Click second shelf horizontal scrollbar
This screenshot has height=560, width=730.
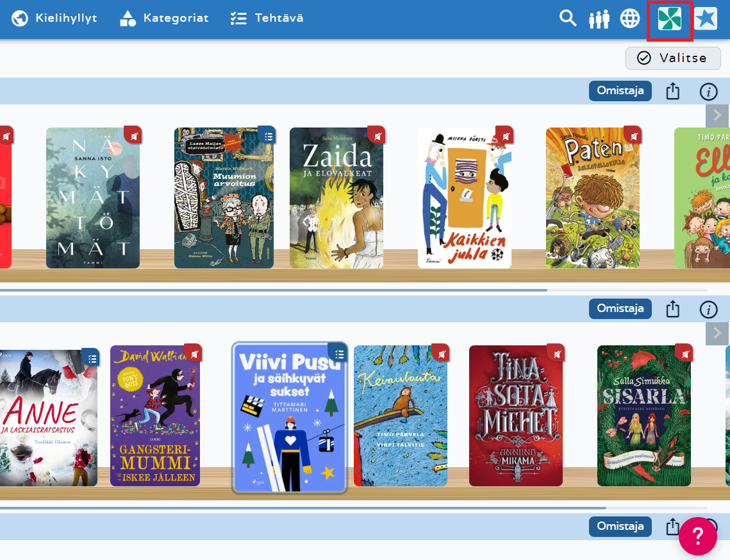(x=303, y=508)
